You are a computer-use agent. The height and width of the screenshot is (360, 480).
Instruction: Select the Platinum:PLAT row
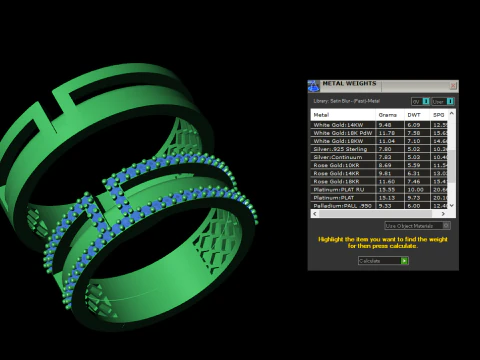(379, 198)
